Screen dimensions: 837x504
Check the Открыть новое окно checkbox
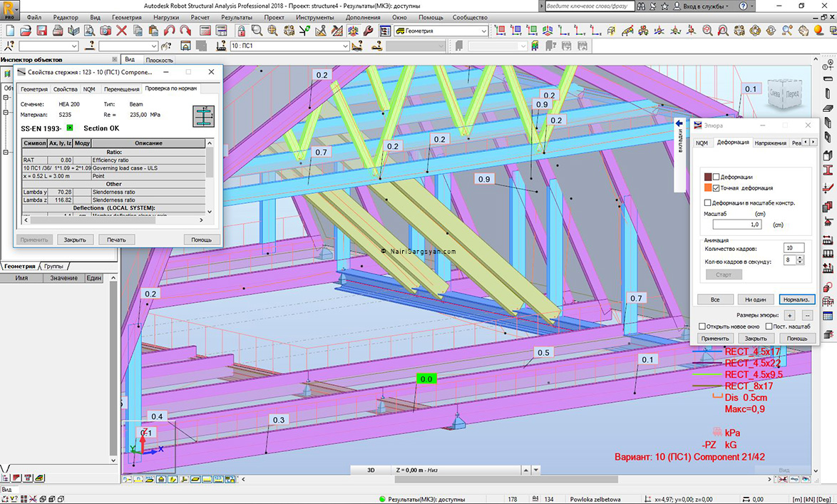[702, 326]
